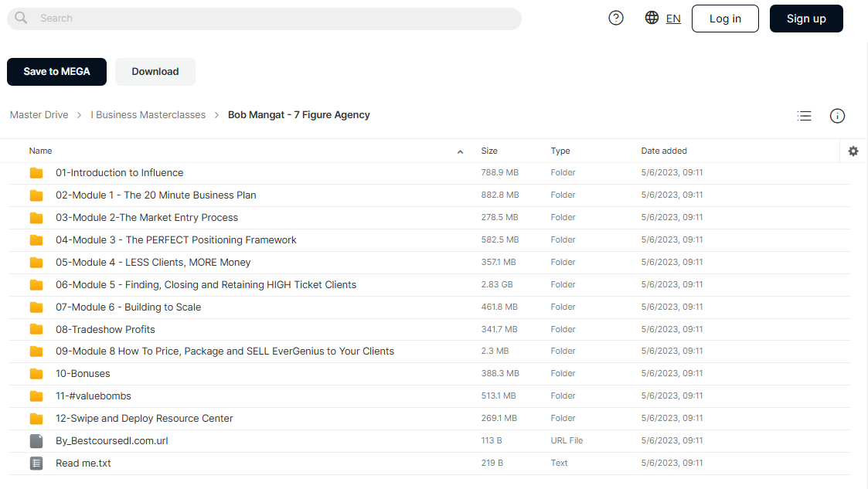Click the 882.8 MB size value

(x=500, y=195)
